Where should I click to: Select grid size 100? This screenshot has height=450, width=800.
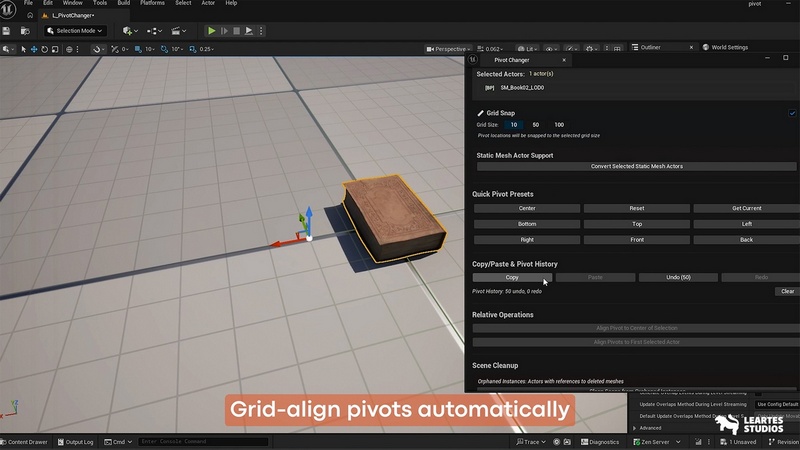click(x=559, y=125)
